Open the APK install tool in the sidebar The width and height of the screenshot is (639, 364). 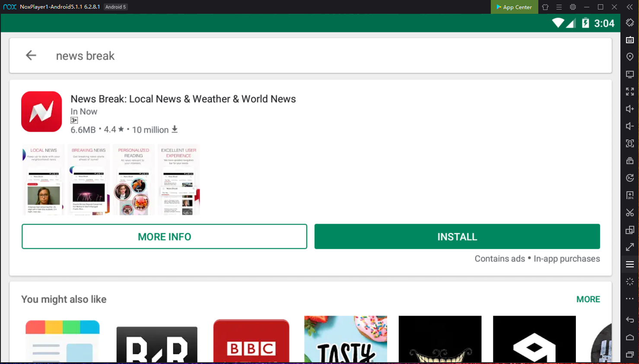click(x=629, y=195)
